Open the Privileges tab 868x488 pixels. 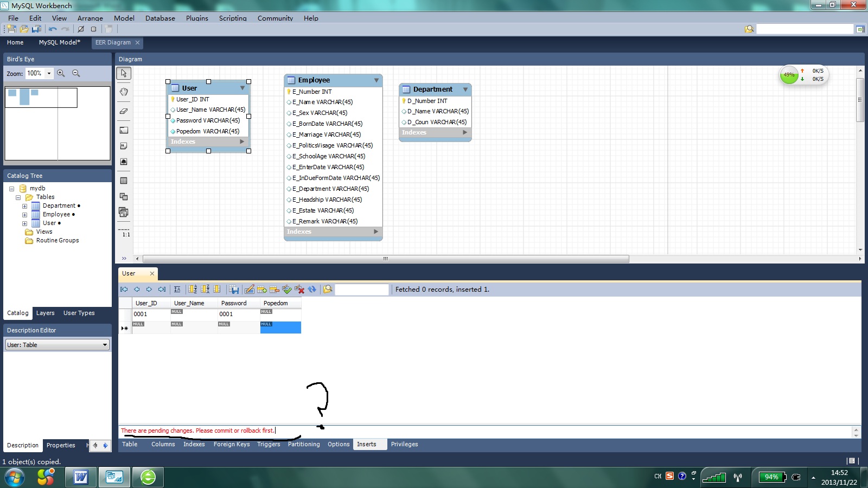click(405, 444)
